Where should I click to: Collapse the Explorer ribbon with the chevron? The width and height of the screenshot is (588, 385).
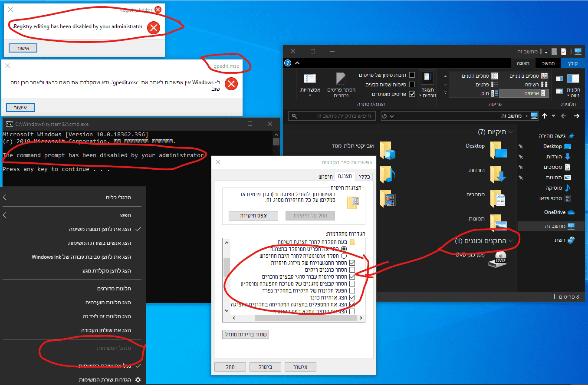(297, 63)
